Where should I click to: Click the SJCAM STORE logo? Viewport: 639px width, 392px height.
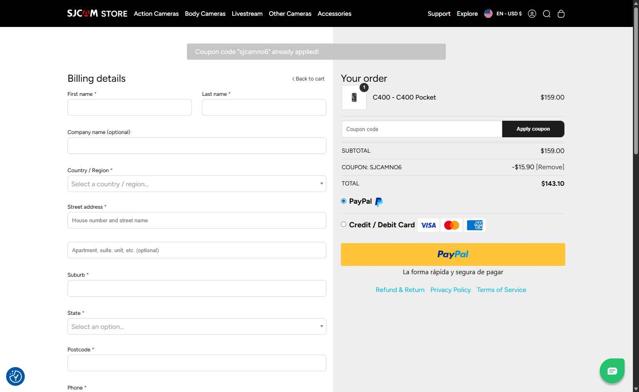tap(97, 13)
